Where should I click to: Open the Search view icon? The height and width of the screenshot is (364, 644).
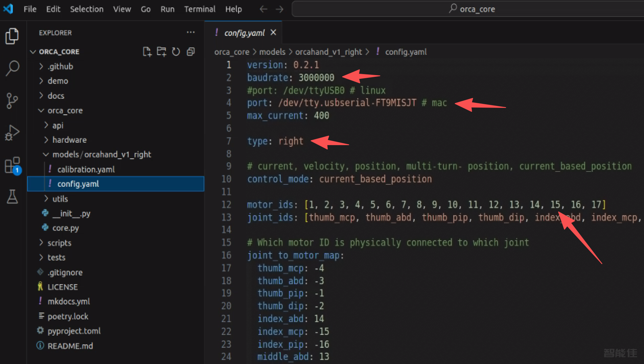point(12,68)
